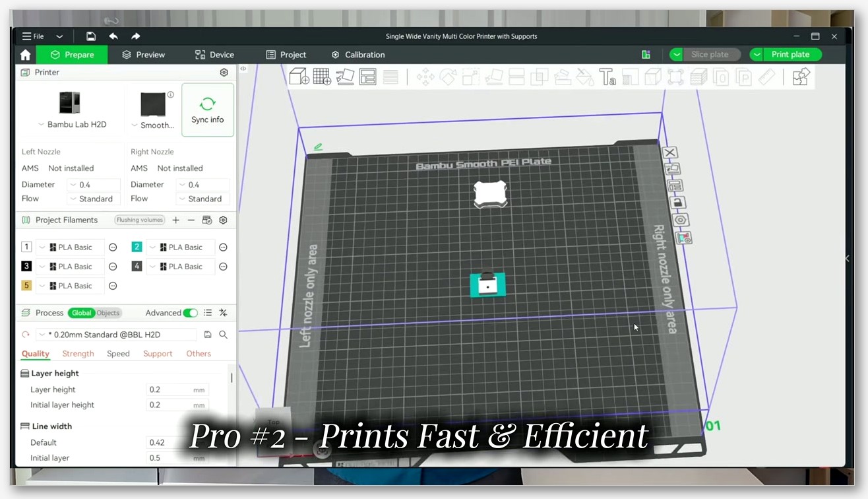The image size is (868, 499).
Task: Toggle the Advanced settings switch
Action: tap(190, 313)
